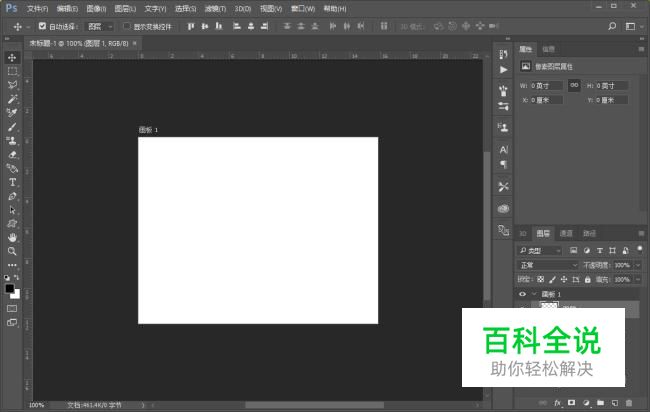Select the Brush tool

(13, 127)
